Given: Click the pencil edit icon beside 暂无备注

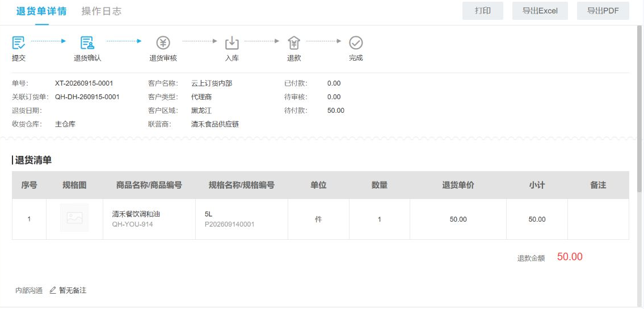Looking at the screenshot, I should pos(53,290).
